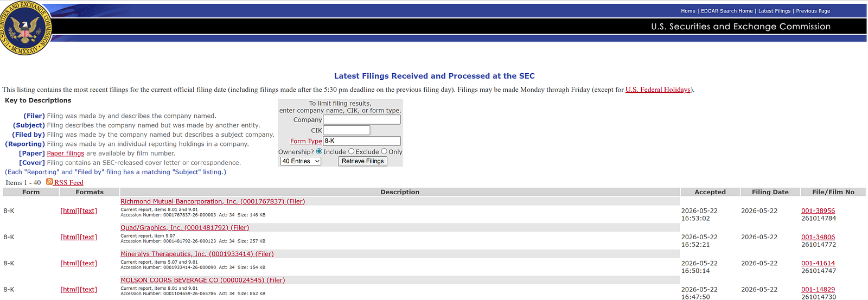Click U.S. Securities and Exchange Commission banner title
The height and width of the screenshot is (300, 868).
coord(741,27)
